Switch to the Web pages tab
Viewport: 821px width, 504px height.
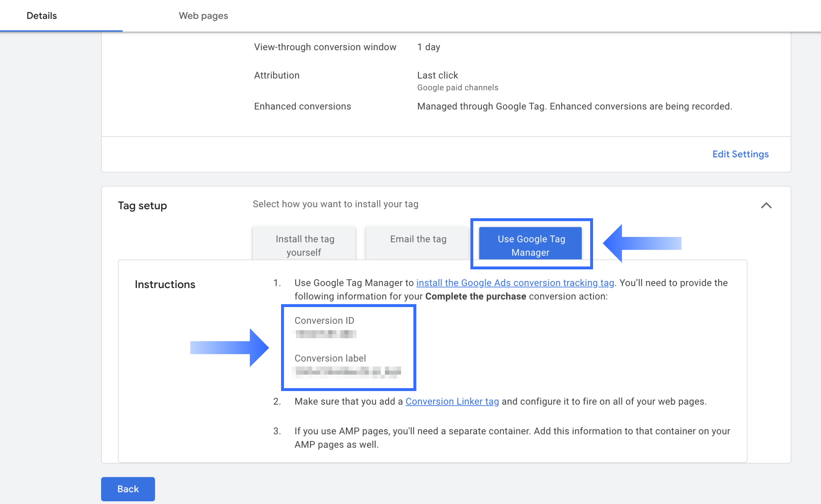pyautogui.click(x=203, y=16)
